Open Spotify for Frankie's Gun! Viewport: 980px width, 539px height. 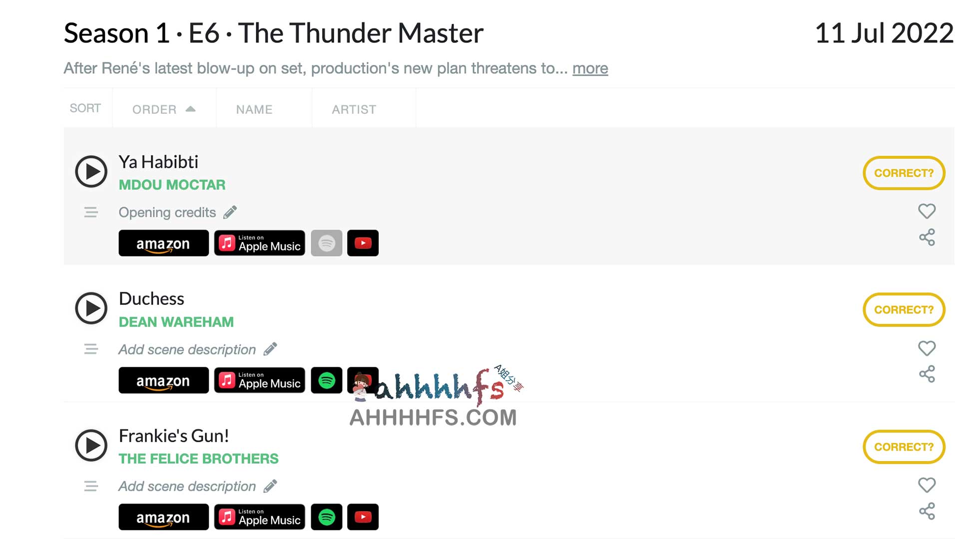coord(327,517)
